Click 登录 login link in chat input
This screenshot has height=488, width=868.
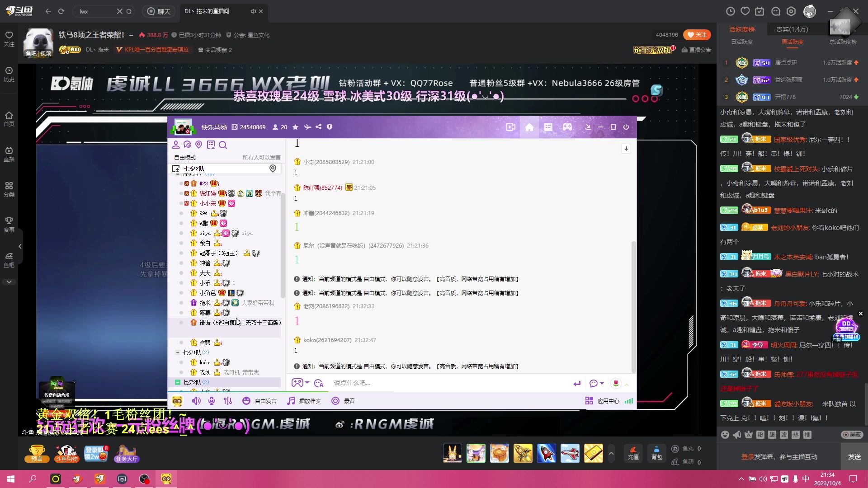(x=748, y=457)
